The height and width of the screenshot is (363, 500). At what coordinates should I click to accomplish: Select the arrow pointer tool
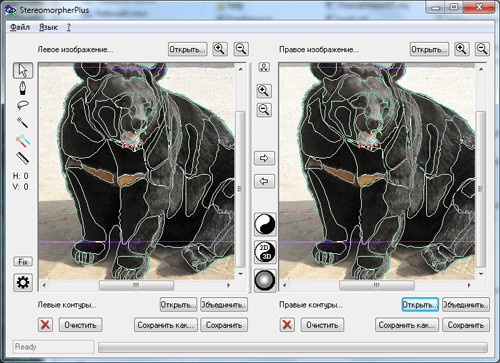[23, 70]
